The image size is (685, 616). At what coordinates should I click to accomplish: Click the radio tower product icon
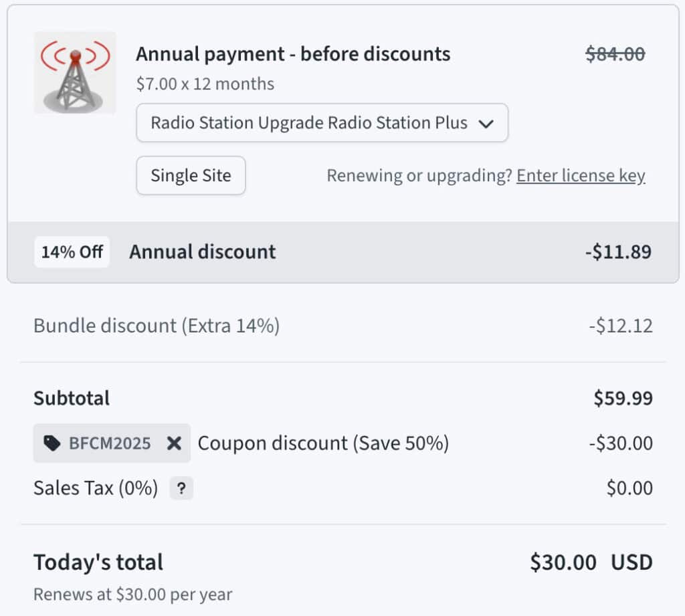click(x=75, y=73)
